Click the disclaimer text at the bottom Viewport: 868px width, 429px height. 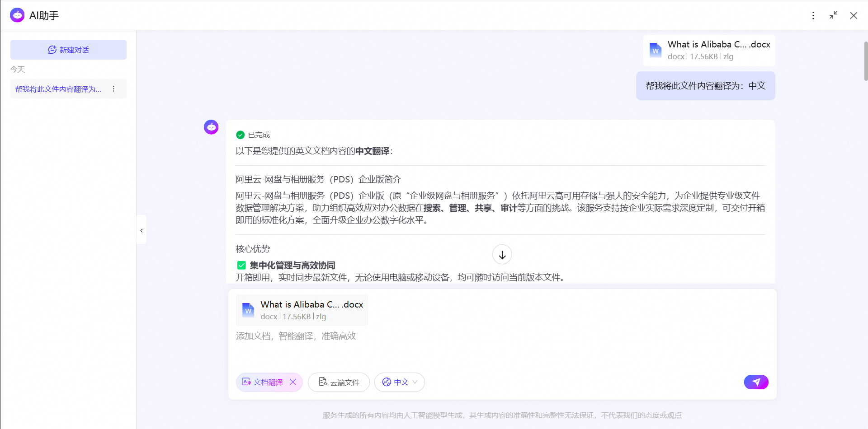coord(502,415)
